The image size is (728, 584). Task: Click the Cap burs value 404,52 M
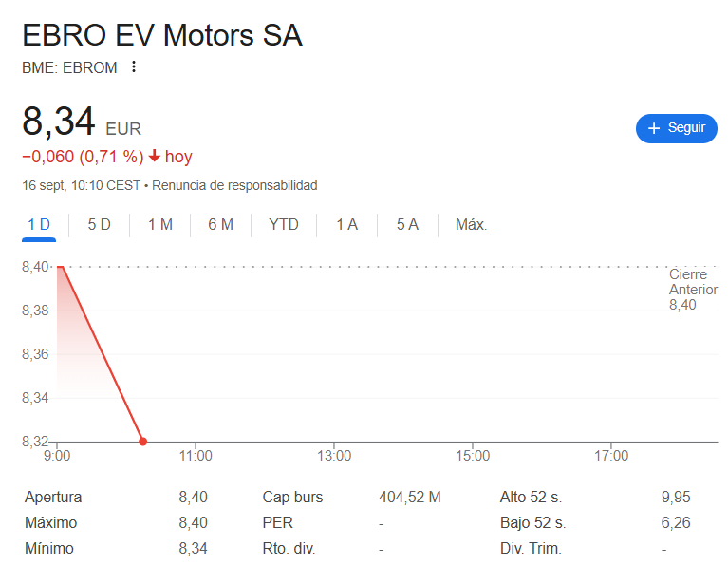pyautogui.click(x=409, y=497)
